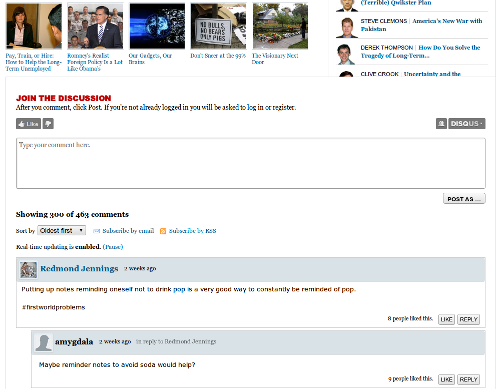This screenshot has width=501, height=389.
Task: Click the Post As button
Action: [x=464, y=199]
